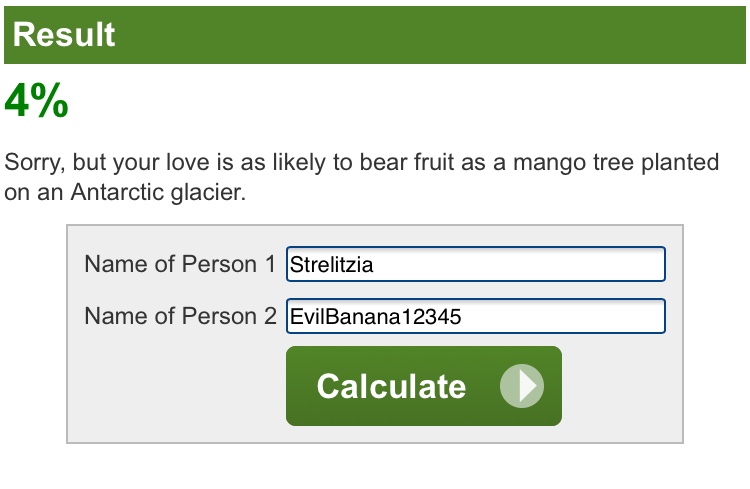Click the "Name of Person 2" label
Viewport: 750px width, 489px height.
pyautogui.click(x=180, y=316)
